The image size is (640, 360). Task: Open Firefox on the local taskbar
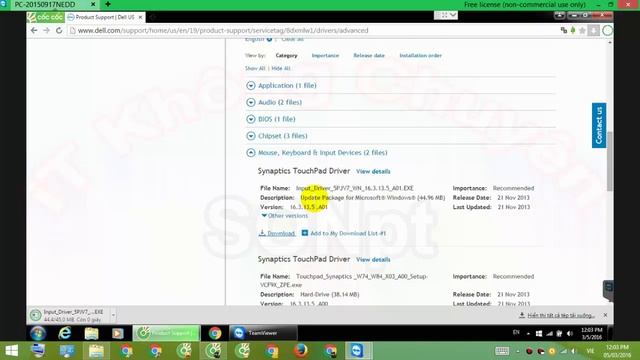tap(301, 351)
